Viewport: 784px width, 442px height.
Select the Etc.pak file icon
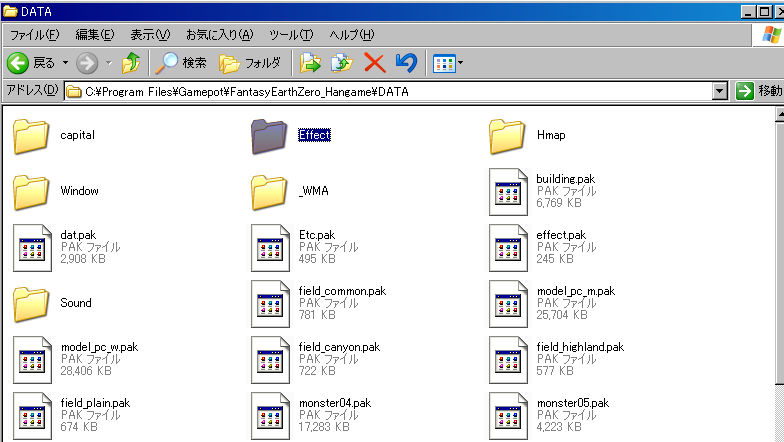(270, 248)
